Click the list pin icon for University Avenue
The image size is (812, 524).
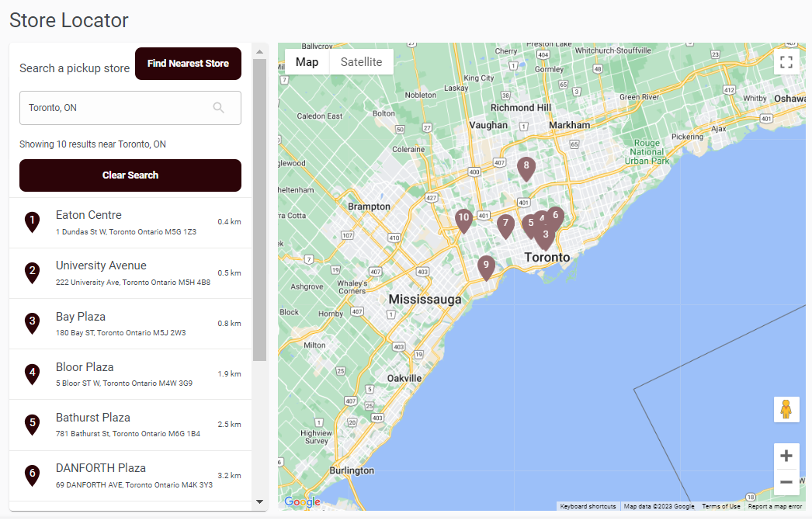[32, 273]
